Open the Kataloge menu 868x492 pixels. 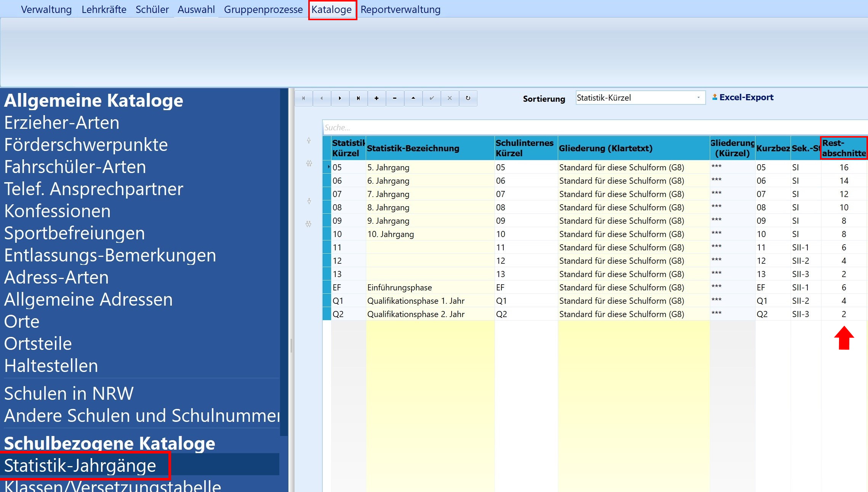pyautogui.click(x=332, y=10)
